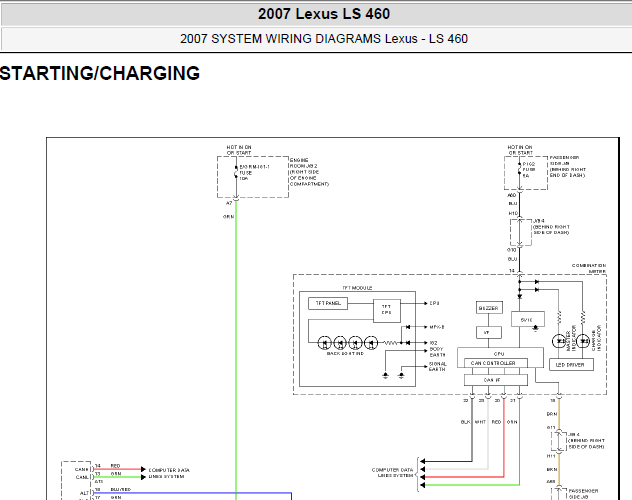Click the 'BLK' wire color label
632x500 pixels.
pyautogui.click(x=465, y=422)
